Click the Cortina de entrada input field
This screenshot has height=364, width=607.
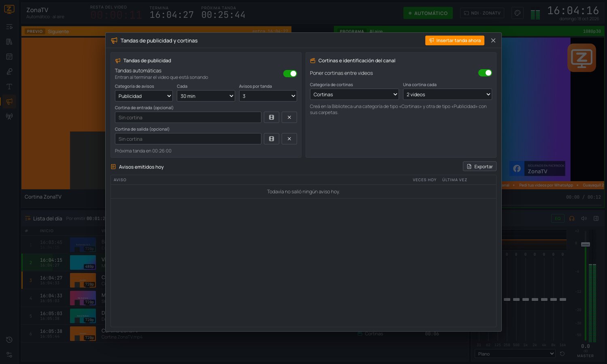[x=188, y=117]
